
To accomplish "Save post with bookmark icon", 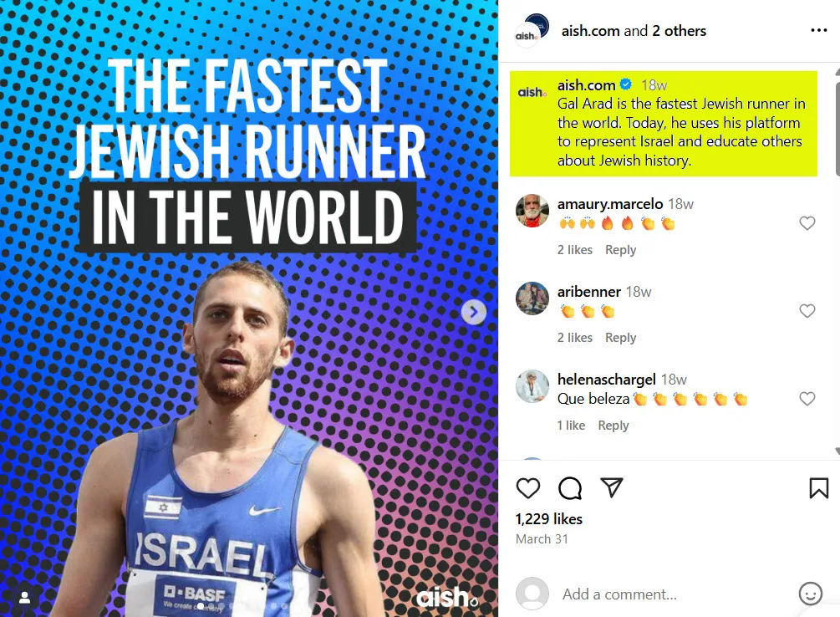I will click(x=818, y=488).
